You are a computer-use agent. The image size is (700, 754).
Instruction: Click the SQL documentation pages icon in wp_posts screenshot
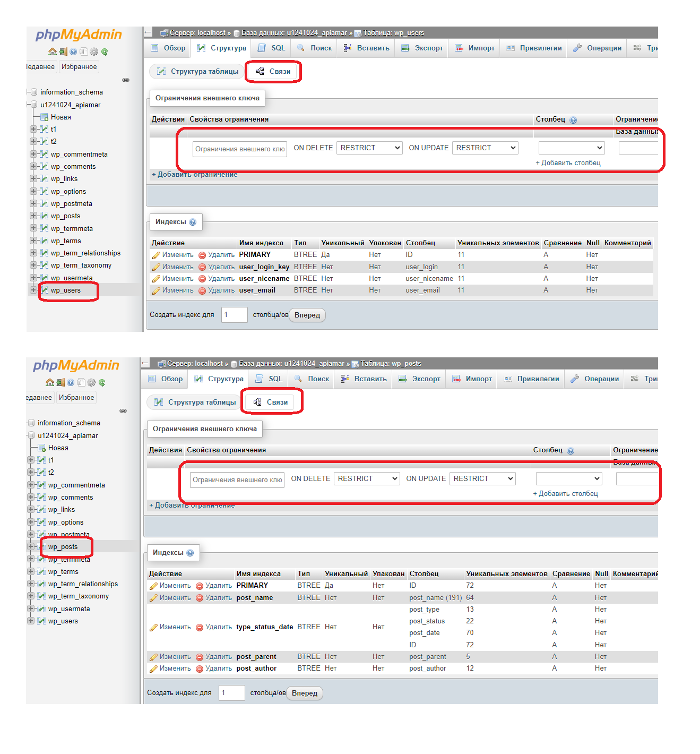tap(81, 382)
